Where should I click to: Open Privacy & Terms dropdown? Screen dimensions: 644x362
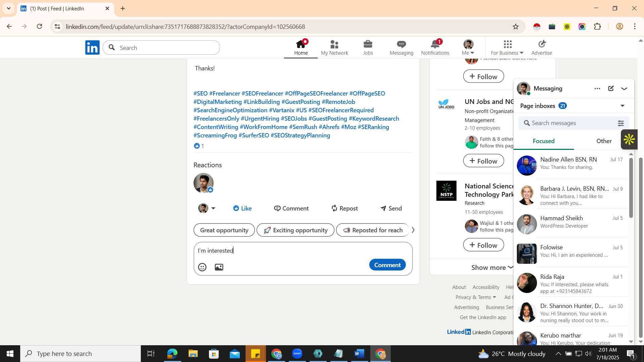click(x=476, y=297)
